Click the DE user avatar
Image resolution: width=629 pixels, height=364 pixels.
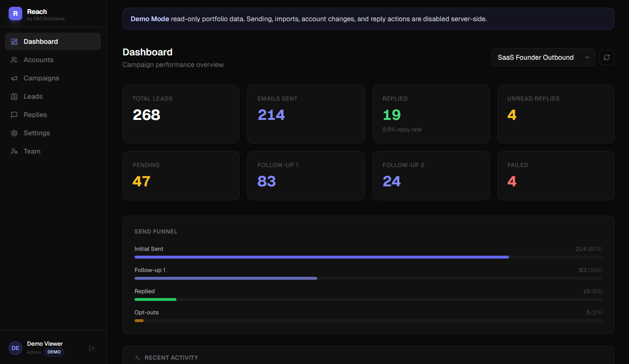(x=15, y=348)
